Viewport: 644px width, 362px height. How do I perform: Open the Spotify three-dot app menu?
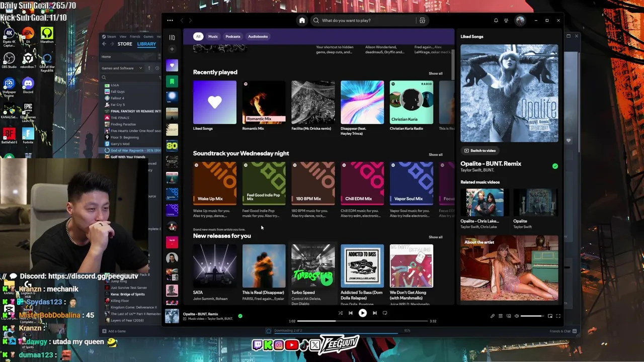[x=170, y=21]
